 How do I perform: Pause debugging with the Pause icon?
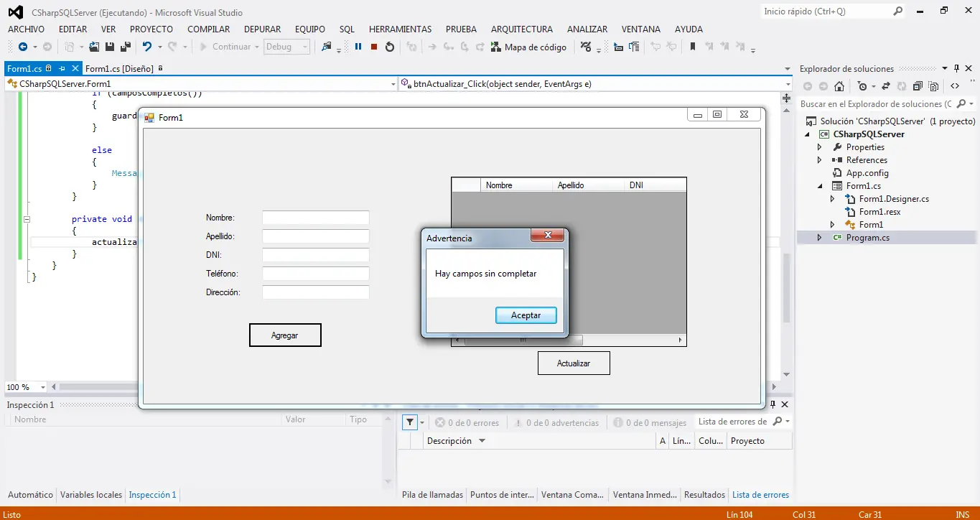pos(358,47)
